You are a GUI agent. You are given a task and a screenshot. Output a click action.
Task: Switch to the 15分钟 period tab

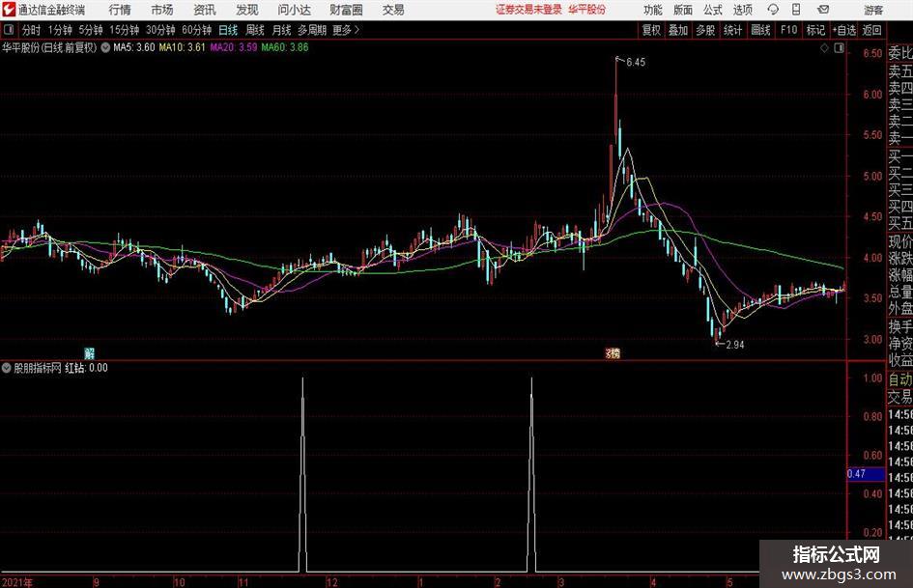coord(125,30)
